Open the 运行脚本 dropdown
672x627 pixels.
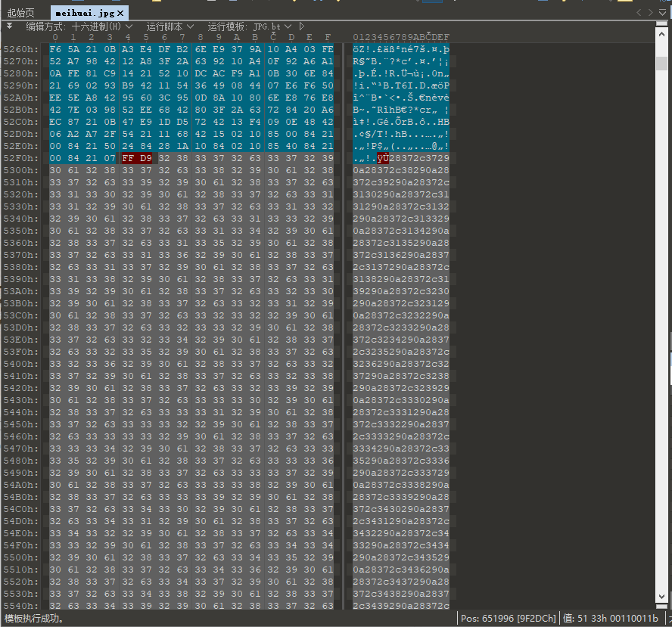point(170,26)
